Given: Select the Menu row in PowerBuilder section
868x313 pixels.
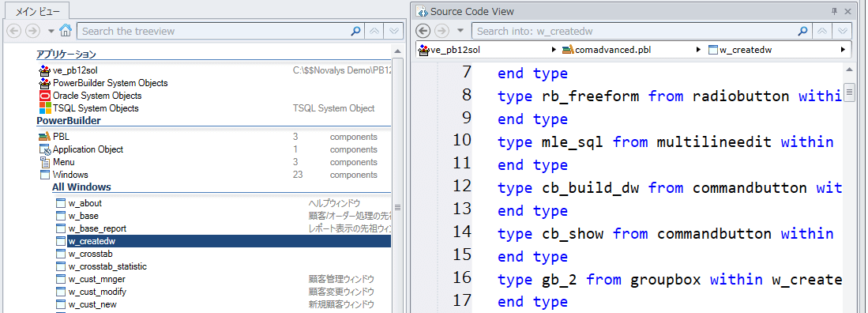Looking at the screenshot, I should pyautogui.click(x=214, y=162).
